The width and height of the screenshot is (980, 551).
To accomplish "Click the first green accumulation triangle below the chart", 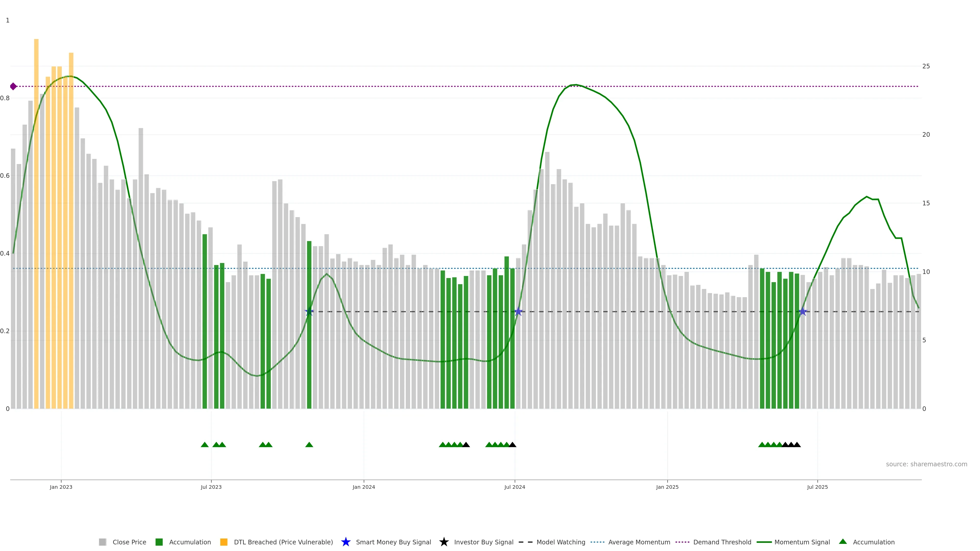I will point(205,445).
